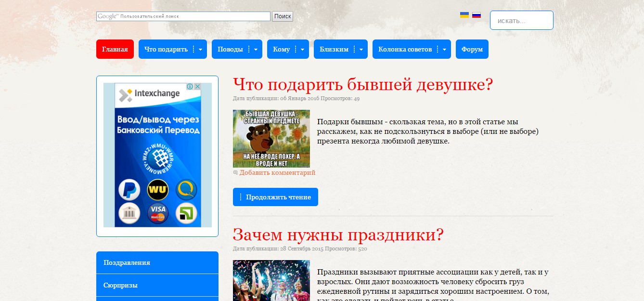Click publication date '28 Сентябрь 2015'
The width and height of the screenshot is (644, 301).
click(302, 249)
